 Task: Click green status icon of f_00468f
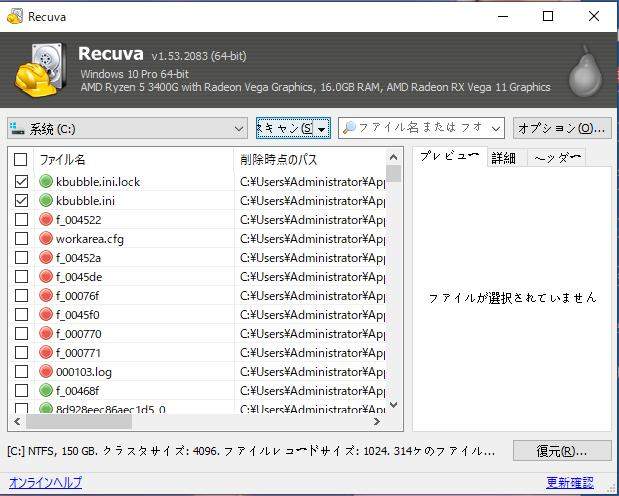[46, 391]
